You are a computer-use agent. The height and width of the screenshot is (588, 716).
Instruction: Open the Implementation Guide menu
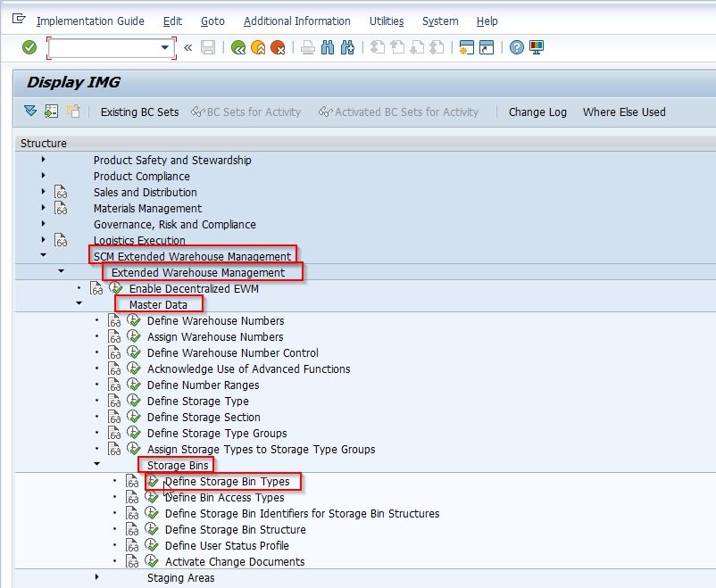(90, 21)
